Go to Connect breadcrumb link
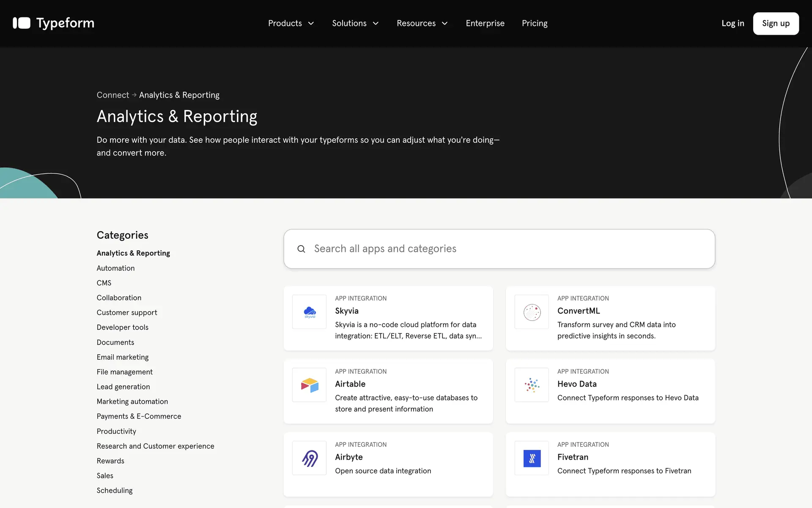The height and width of the screenshot is (508, 812). coord(112,95)
